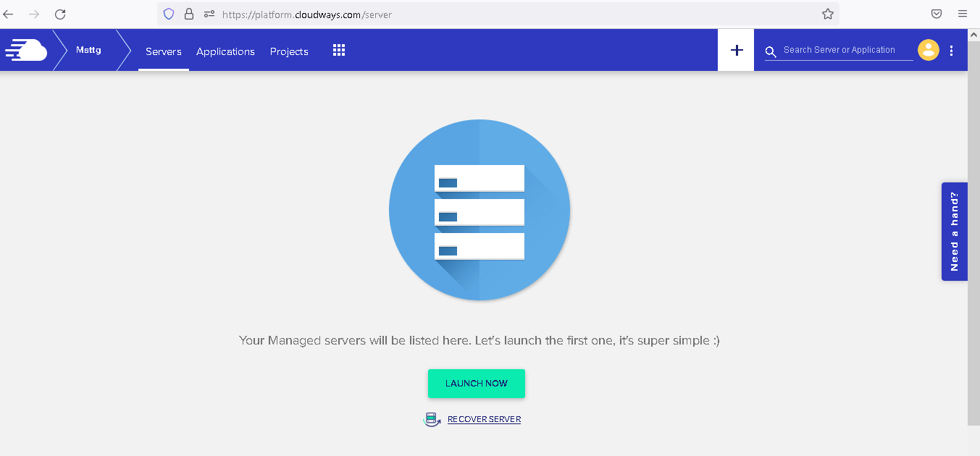Click the RECOVER SERVER link

pos(484,419)
